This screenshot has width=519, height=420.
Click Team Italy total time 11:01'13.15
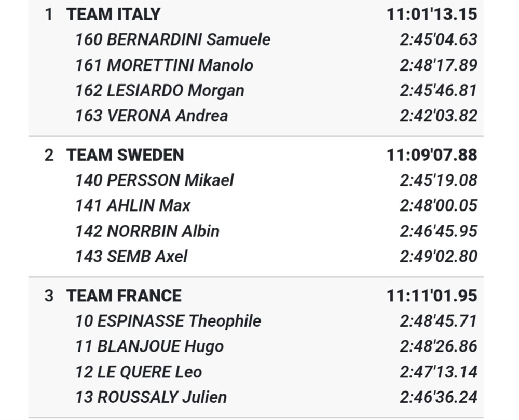432,14
